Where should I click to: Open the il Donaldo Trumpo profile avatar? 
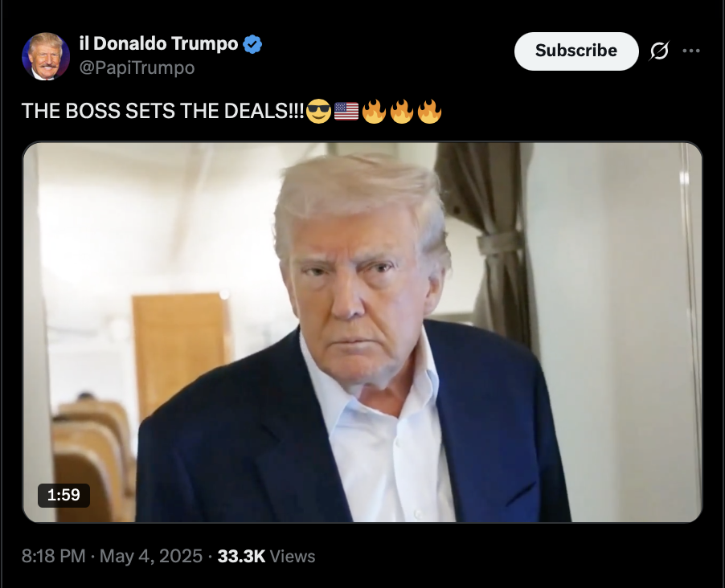46,56
